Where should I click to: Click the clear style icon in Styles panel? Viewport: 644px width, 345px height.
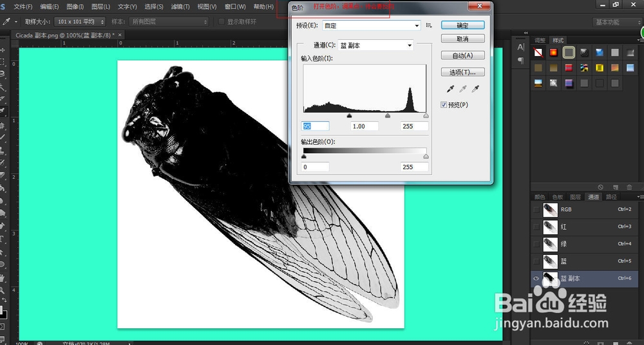(600, 187)
